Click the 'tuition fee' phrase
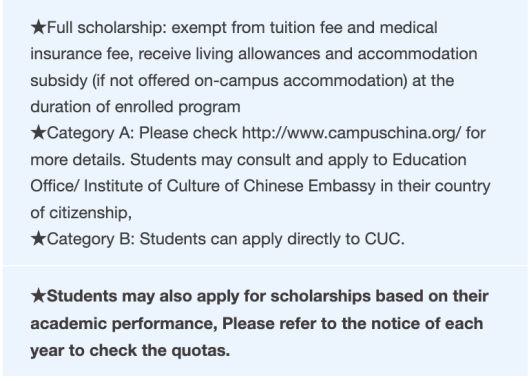Viewport: 530px width, 381px height. click(306, 27)
